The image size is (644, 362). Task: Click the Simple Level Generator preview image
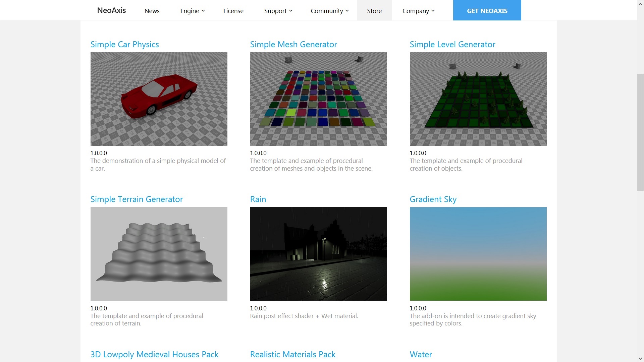tap(478, 99)
